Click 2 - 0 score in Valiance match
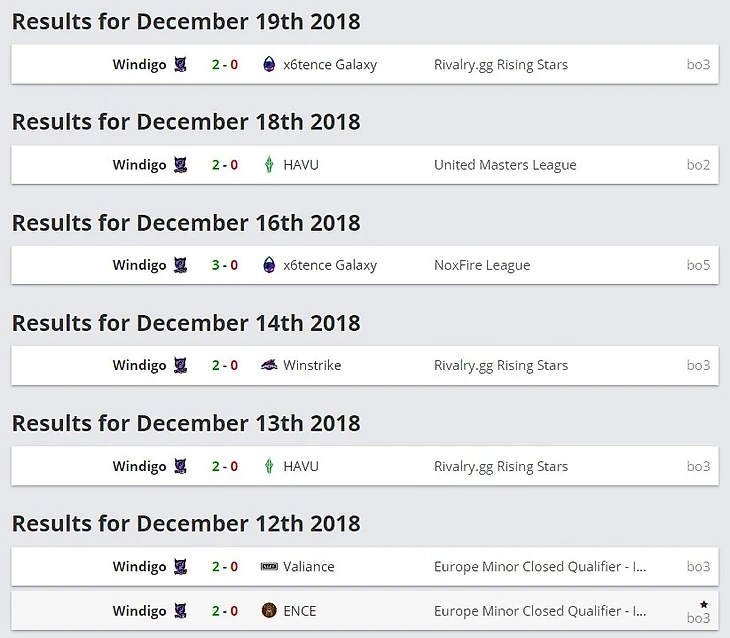 (225, 567)
